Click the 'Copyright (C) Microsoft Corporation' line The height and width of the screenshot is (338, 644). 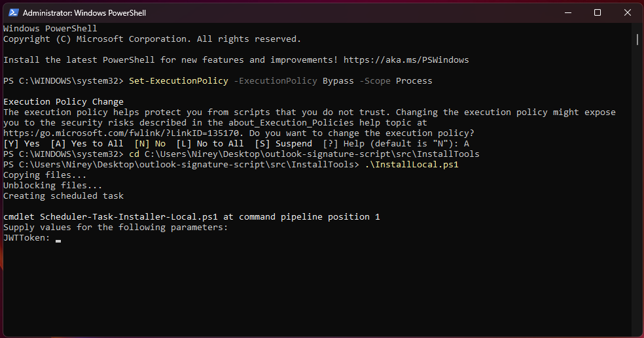click(152, 39)
